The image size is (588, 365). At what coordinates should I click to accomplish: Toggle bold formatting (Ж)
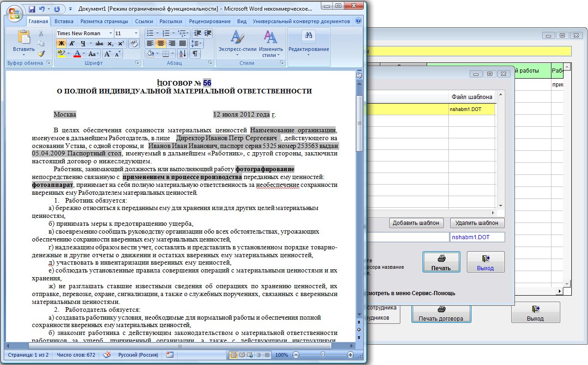61,43
